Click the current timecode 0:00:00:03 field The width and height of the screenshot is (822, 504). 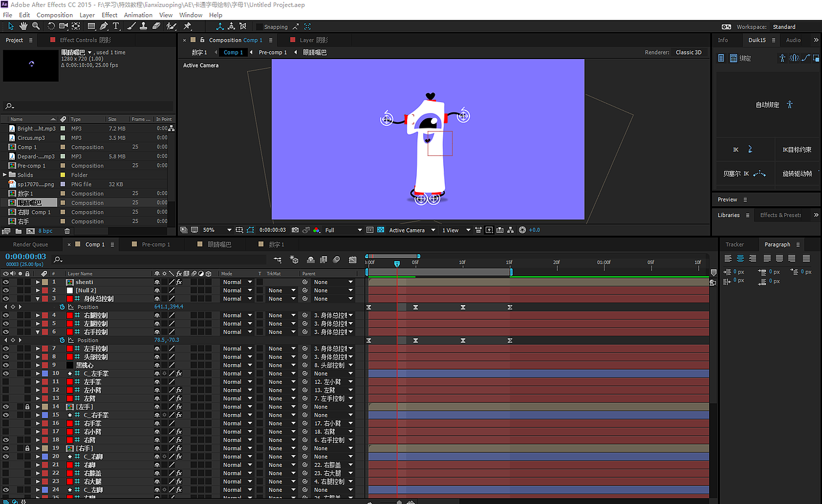26,256
